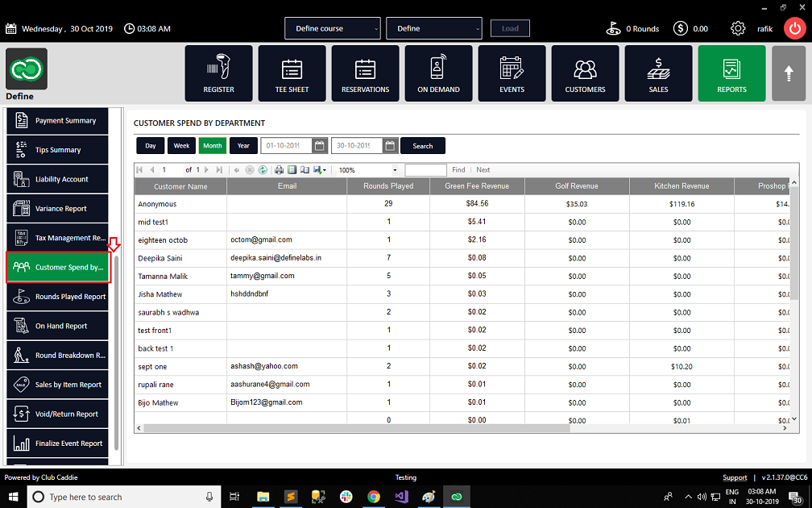The image size is (812, 508).
Task: Open the Sales by Item Report
Action: coord(57,385)
